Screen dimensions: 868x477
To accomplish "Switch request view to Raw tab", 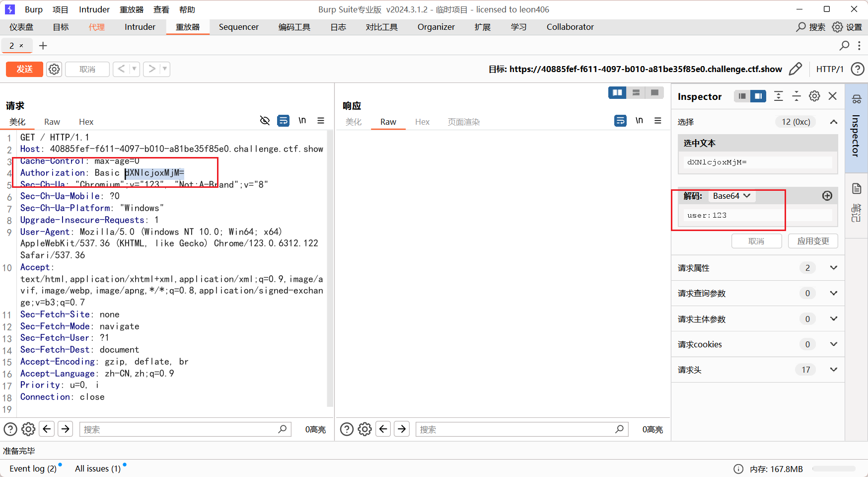I will click(52, 122).
